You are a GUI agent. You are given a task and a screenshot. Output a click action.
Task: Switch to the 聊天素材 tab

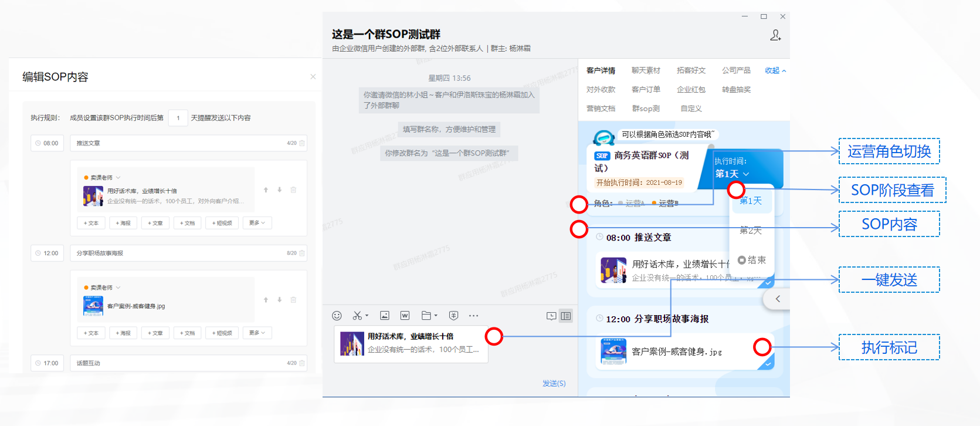[646, 70]
